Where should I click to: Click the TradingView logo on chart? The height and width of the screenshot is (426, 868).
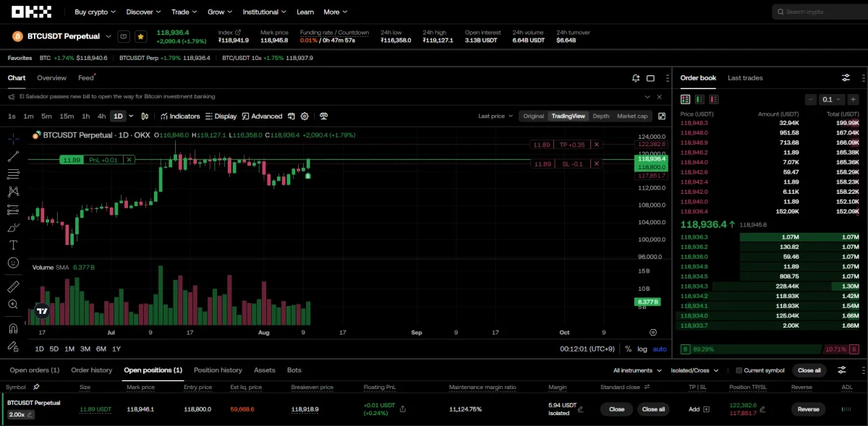42,312
